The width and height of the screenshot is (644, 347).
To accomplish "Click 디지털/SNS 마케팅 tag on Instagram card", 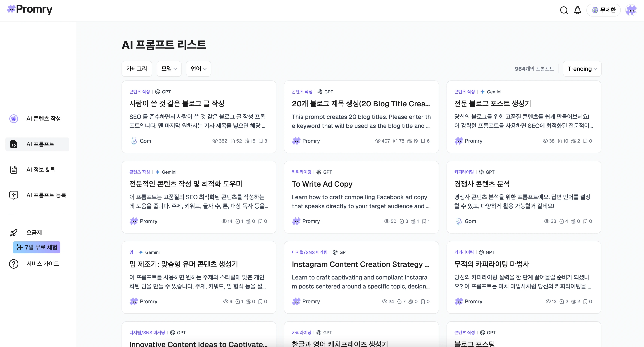I will tap(309, 252).
